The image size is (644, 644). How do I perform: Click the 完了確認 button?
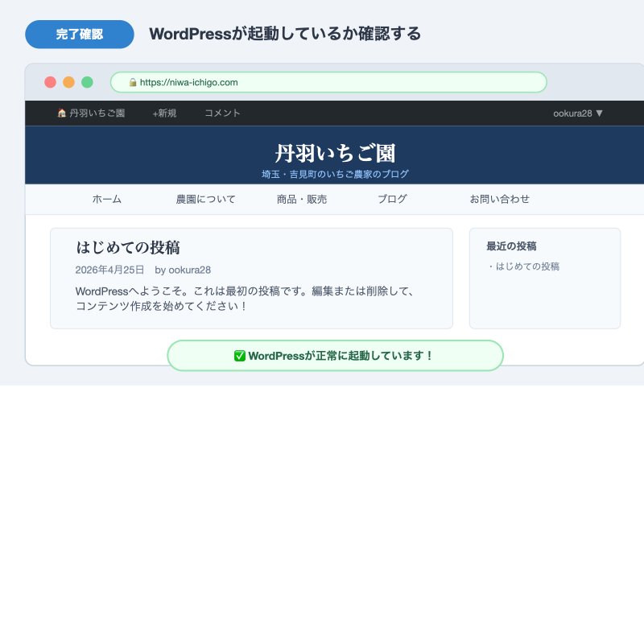click(x=80, y=34)
